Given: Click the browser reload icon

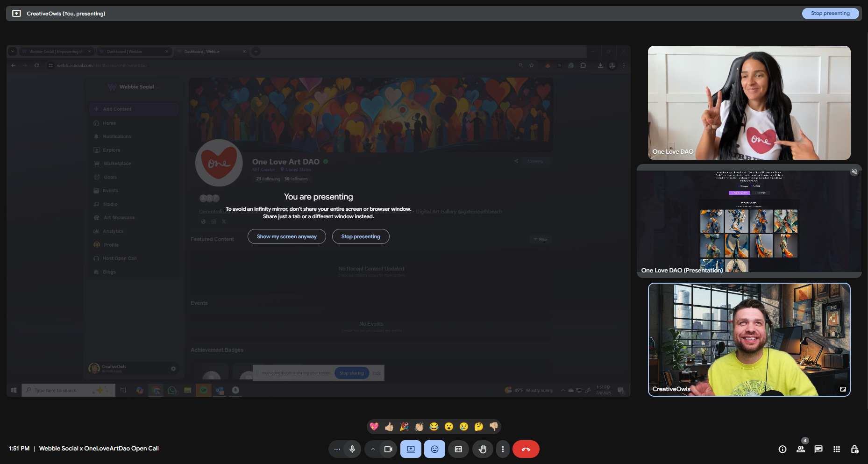Looking at the screenshot, I should [x=36, y=65].
